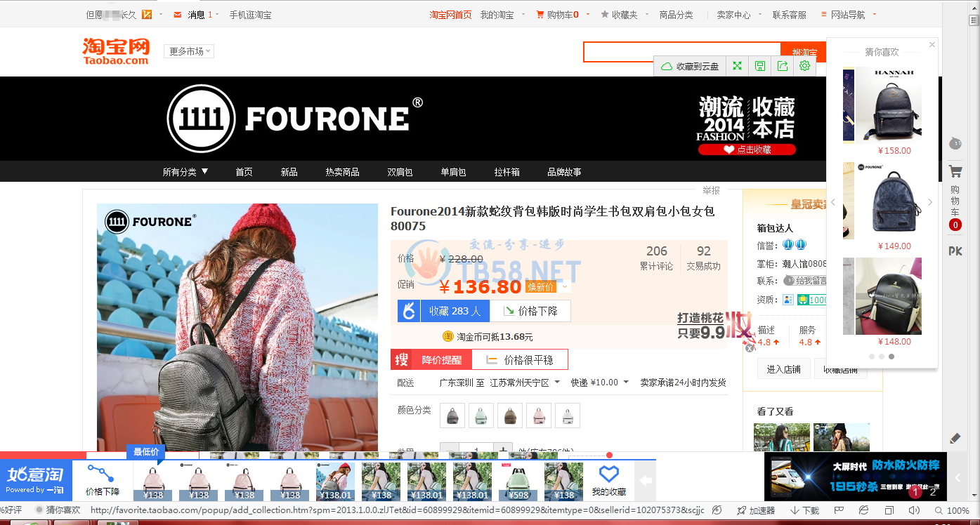Click the pencil feedback sidebar icon
The height and width of the screenshot is (525, 980).
click(x=955, y=438)
